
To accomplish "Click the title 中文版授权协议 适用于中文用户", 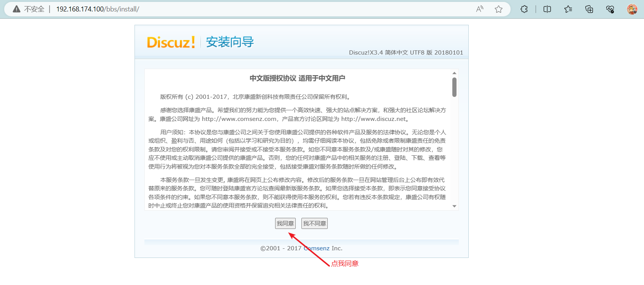I will tap(298, 78).
